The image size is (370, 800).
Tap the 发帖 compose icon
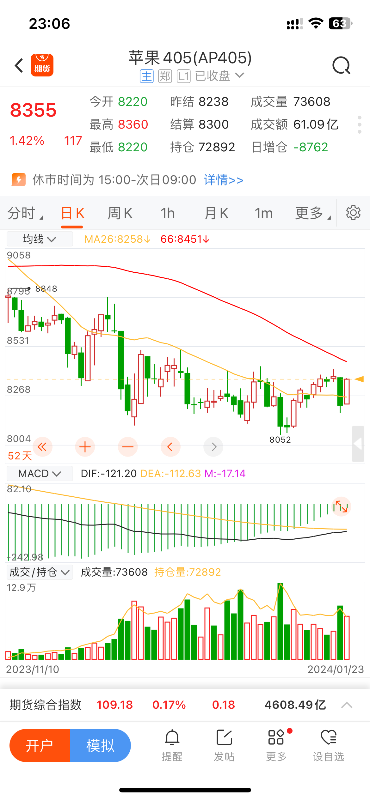click(x=224, y=737)
